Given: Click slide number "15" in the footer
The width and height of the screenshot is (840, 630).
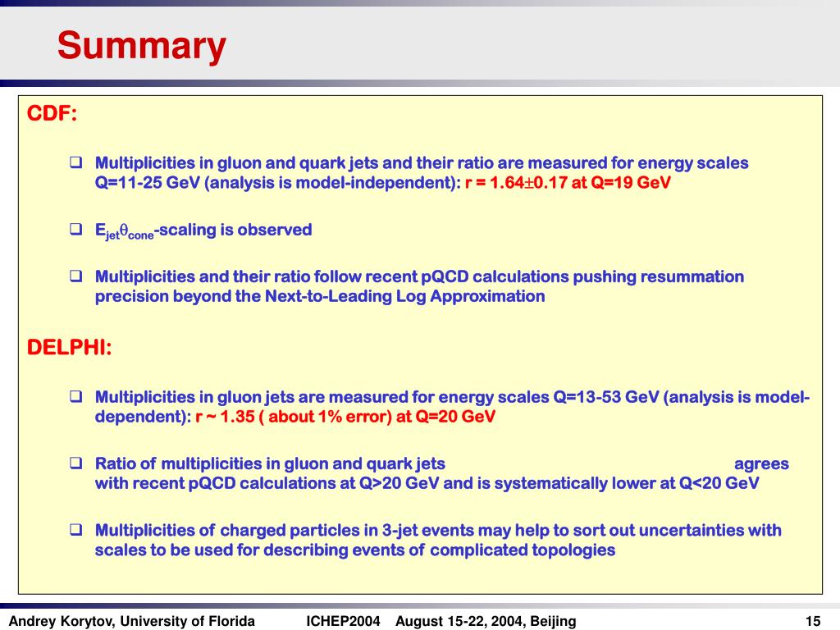Looking at the screenshot, I should pos(813,622).
